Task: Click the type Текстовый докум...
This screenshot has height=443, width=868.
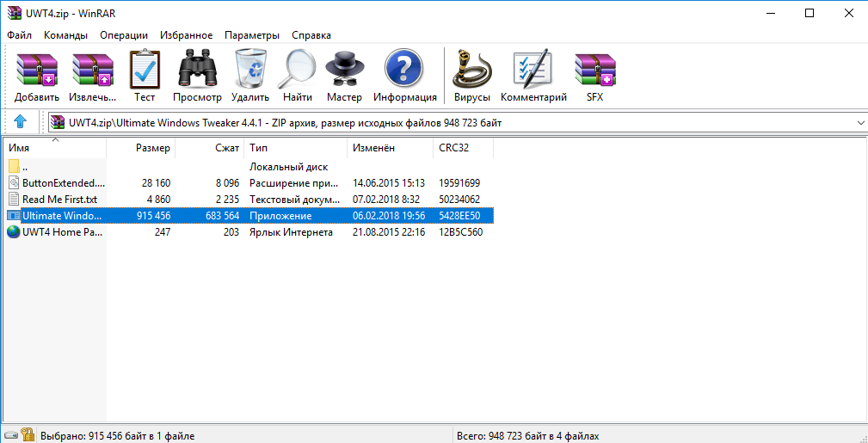Action: click(295, 200)
